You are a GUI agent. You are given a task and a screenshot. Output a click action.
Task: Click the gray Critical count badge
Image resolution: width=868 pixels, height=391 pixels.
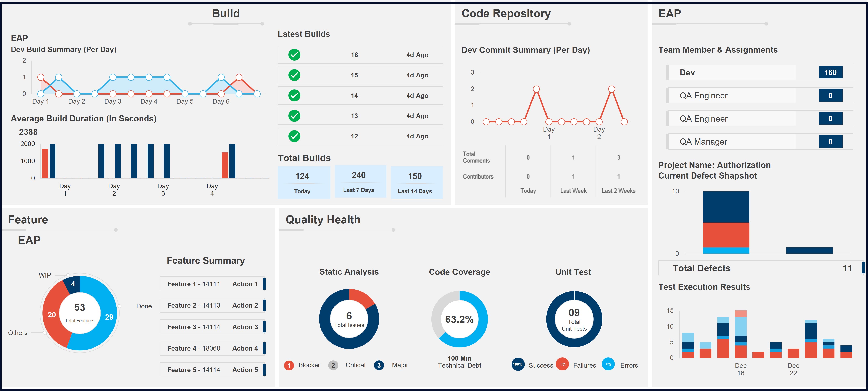(333, 365)
